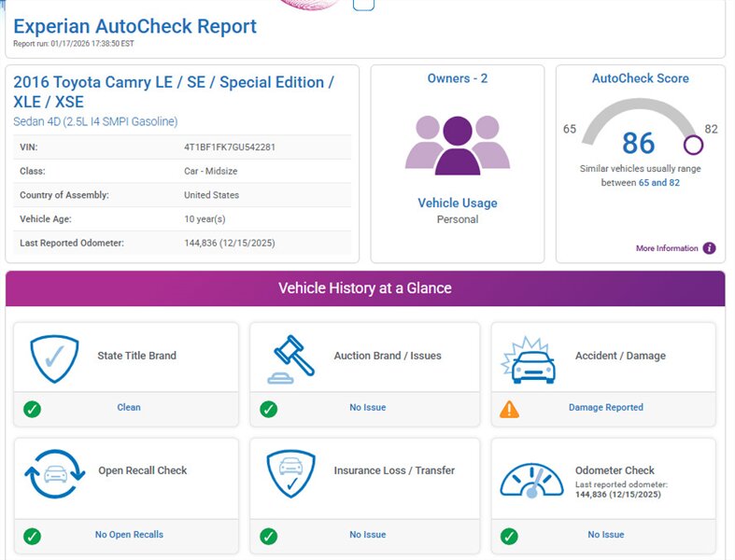Click the Vehicle History at a Glance header
Image resolution: width=735 pixels, height=560 pixels.
tap(365, 288)
